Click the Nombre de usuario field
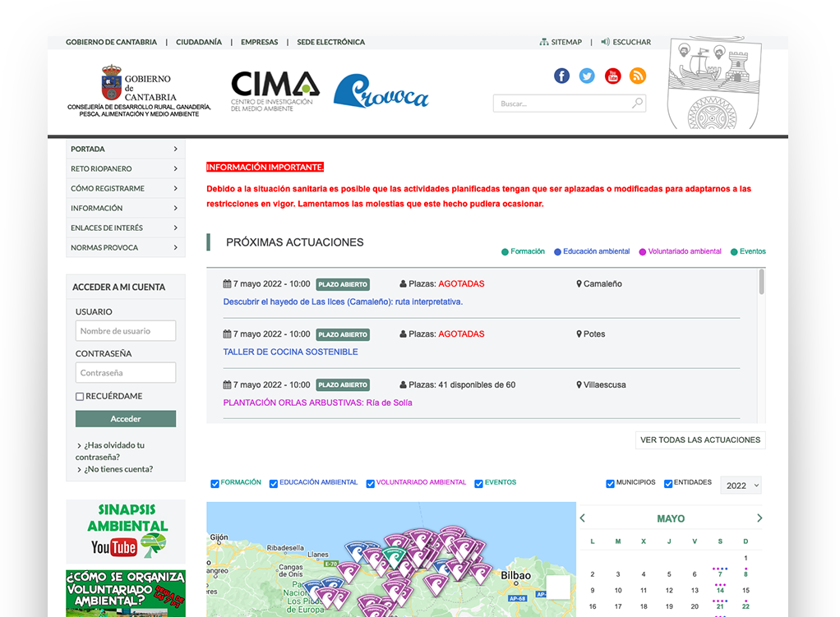840x617 pixels. point(126,331)
